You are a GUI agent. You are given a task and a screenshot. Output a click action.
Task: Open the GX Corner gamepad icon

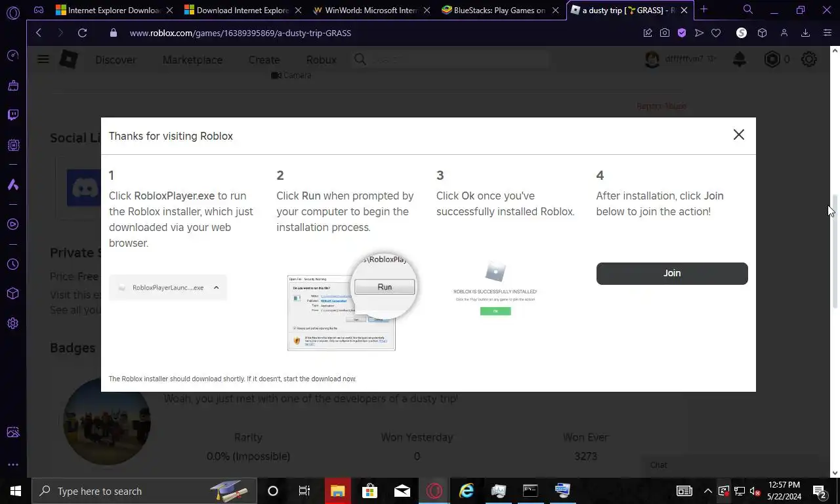tap(39, 10)
